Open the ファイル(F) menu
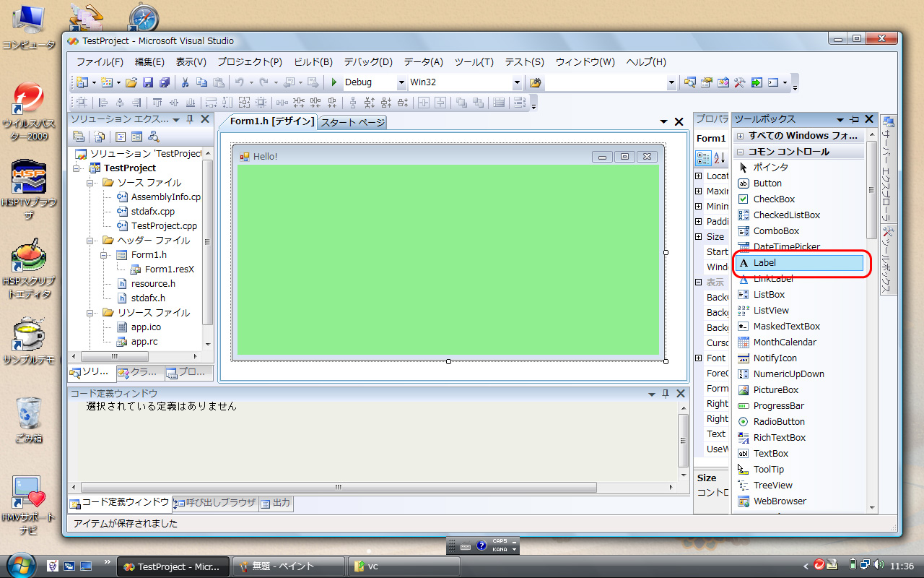Screen dimensions: 924x578 pos(100,62)
